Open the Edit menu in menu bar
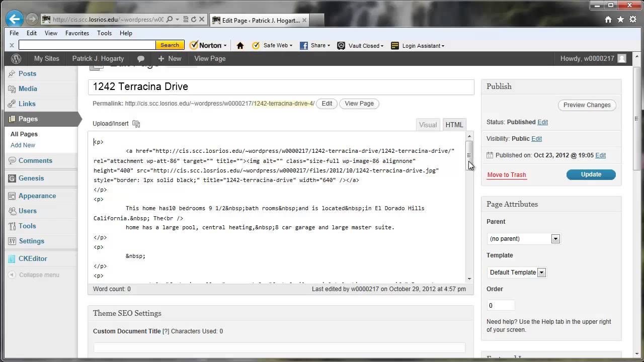Screen dimensions: 644x362 click(32, 33)
